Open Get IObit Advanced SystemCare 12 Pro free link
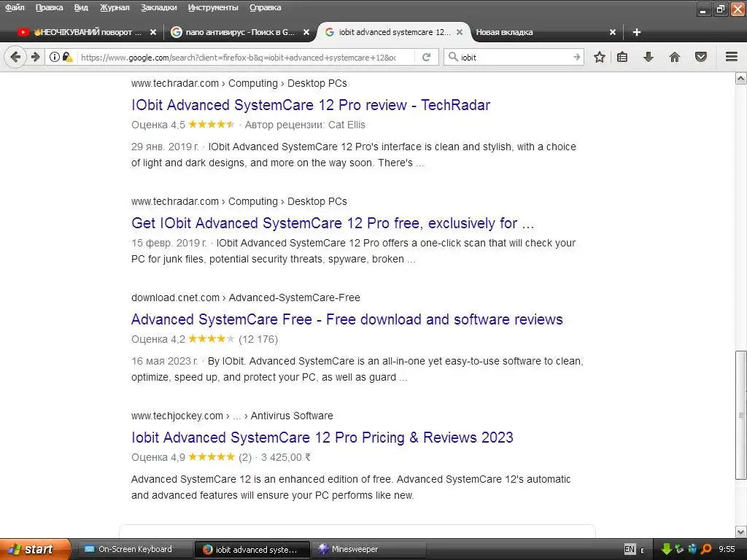Viewport: 747px width, 560px height. [333, 223]
